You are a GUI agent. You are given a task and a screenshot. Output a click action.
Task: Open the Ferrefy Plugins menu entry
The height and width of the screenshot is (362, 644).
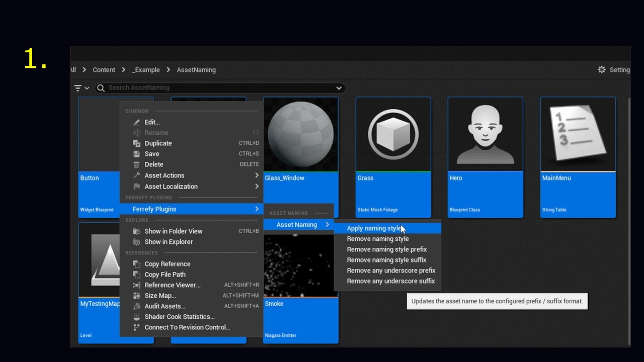coord(191,209)
